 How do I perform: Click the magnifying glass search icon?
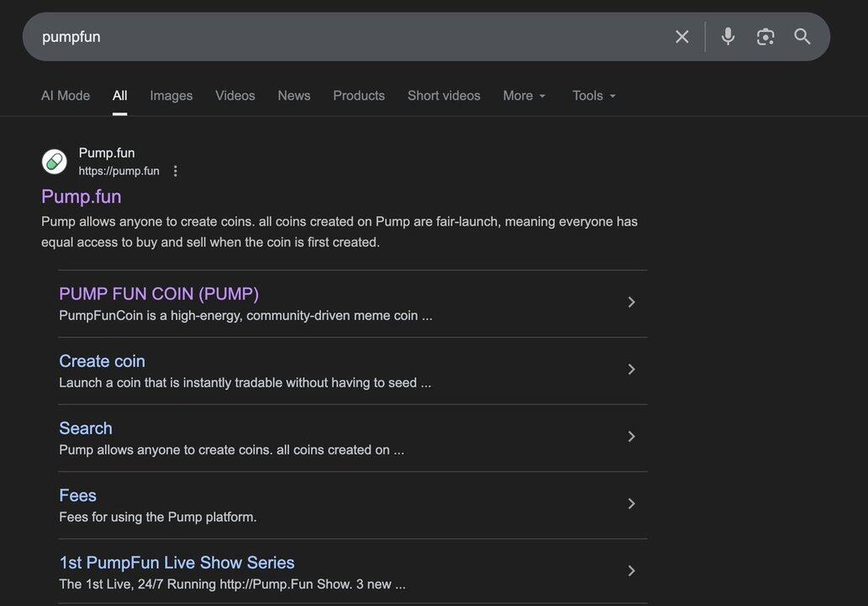(x=802, y=36)
